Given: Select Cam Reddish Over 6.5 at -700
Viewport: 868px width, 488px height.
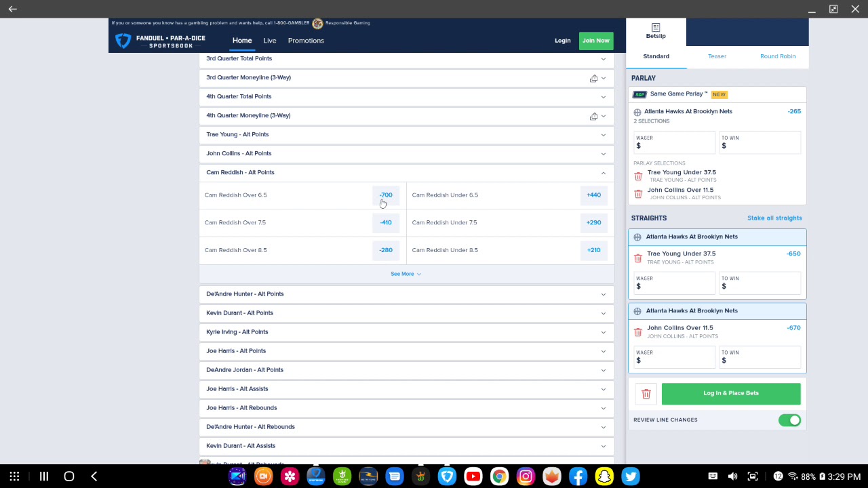Looking at the screenshot, I should pos(386,195).
